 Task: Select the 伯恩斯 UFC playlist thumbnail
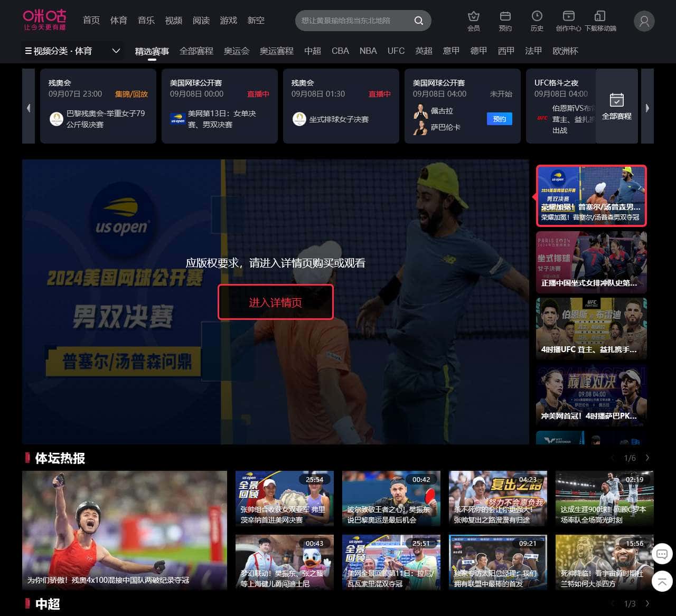coord(591,329)
